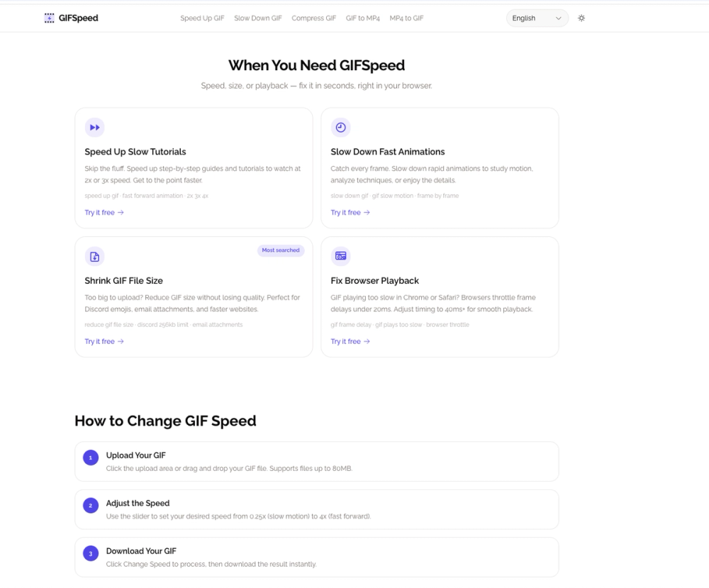The image size is (709, 588).
Task: Click Try it free under Fix Browser Playback
Action: [x=350, y=341]
